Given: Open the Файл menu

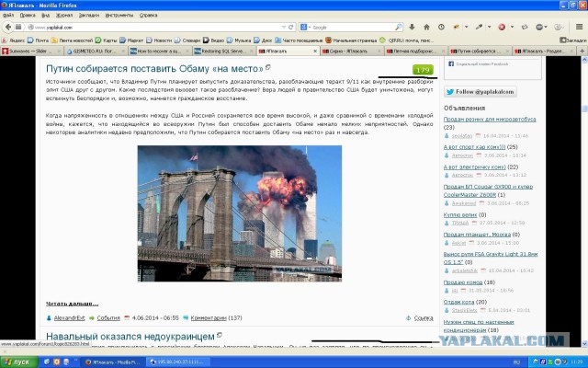Looking at the screenshot, I should [x=8, y=15].
